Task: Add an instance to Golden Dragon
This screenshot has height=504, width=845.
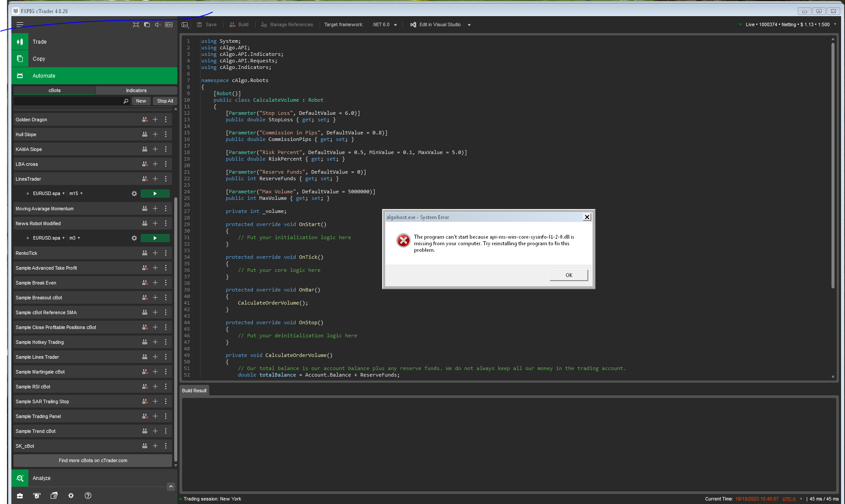Action: [x=155, y=120]
